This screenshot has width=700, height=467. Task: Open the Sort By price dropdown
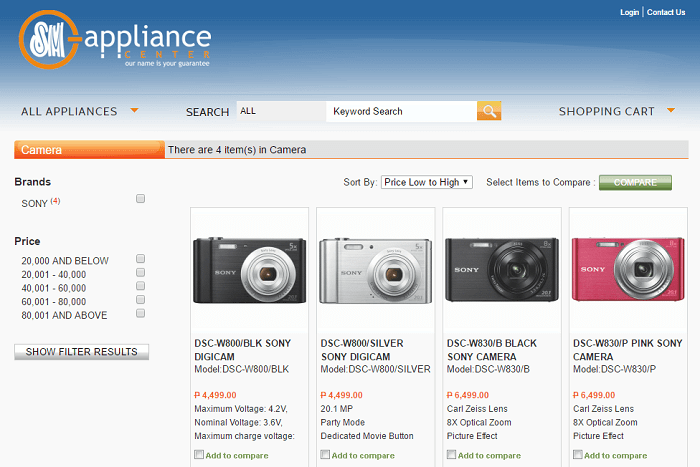point(426,182)
